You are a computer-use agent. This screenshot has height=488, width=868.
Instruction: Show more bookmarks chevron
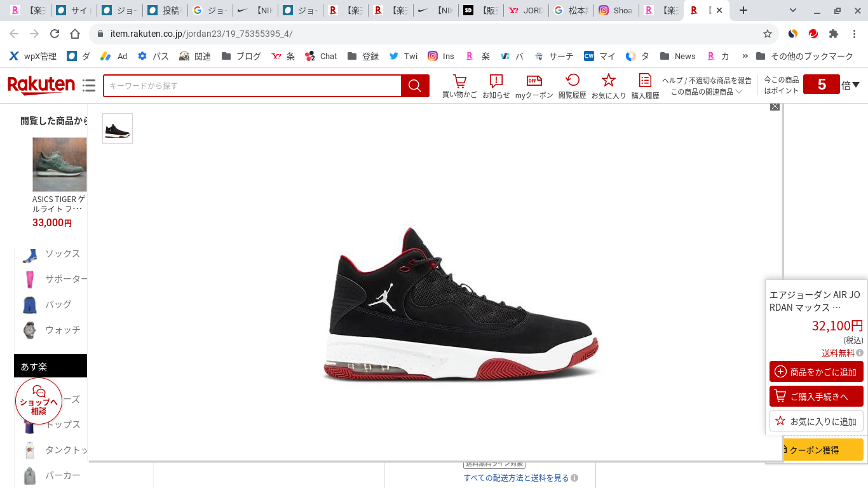tap(745, 56)
